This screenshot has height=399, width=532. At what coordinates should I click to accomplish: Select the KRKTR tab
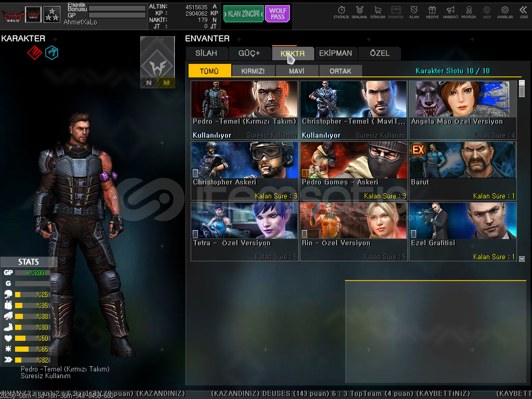292,54
